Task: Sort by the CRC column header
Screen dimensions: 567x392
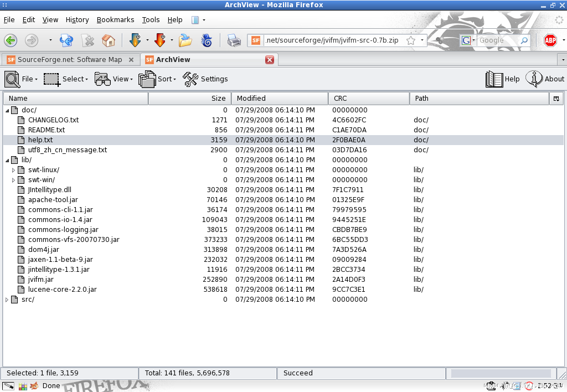Action: point(369,99)
